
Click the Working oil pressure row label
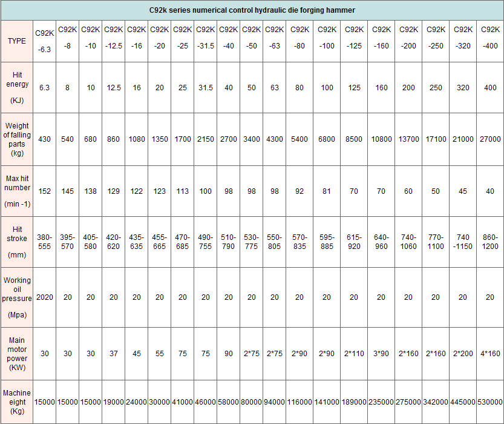point(17,297)
